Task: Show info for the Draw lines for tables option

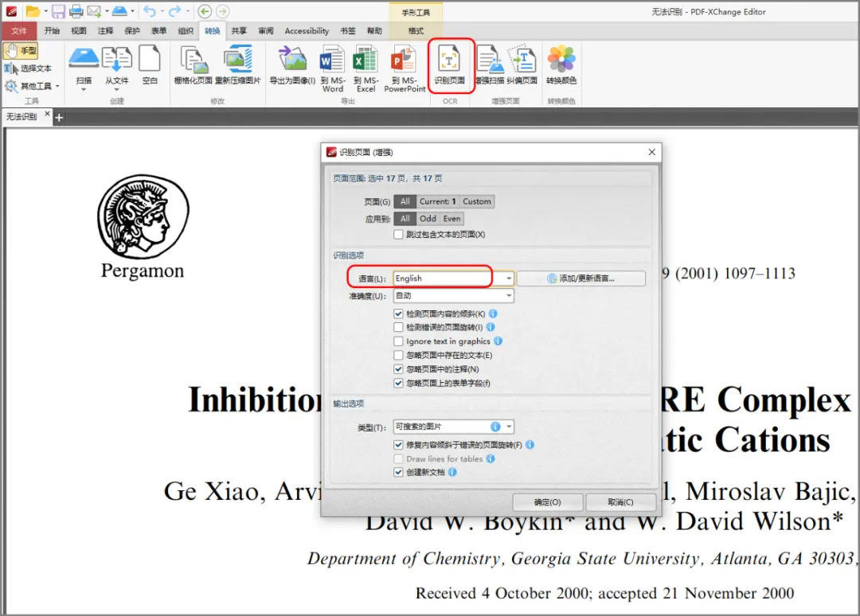Action: point(491,458)
